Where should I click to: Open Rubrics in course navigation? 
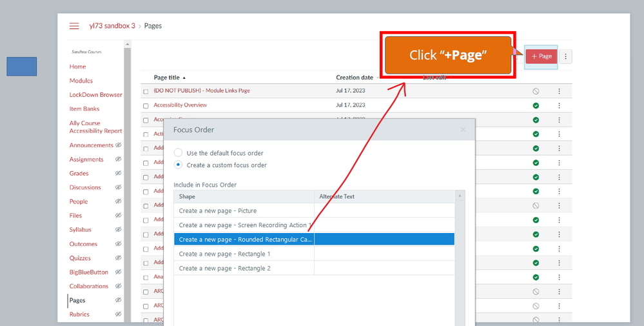tap(79, 314)
